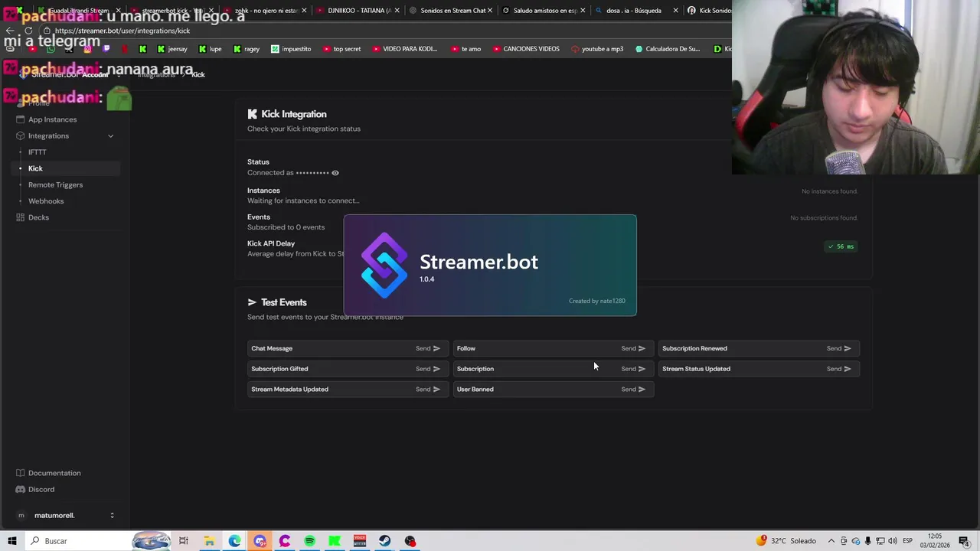This screenshot has height=551, width=980.
Task: Open the matumorell account menu
Action: [x=65, y=516]
